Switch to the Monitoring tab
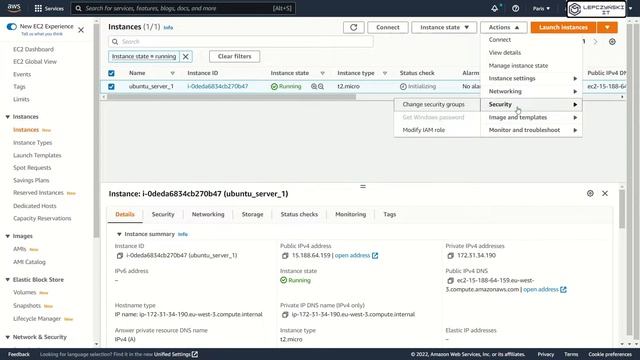 (351, 214)
